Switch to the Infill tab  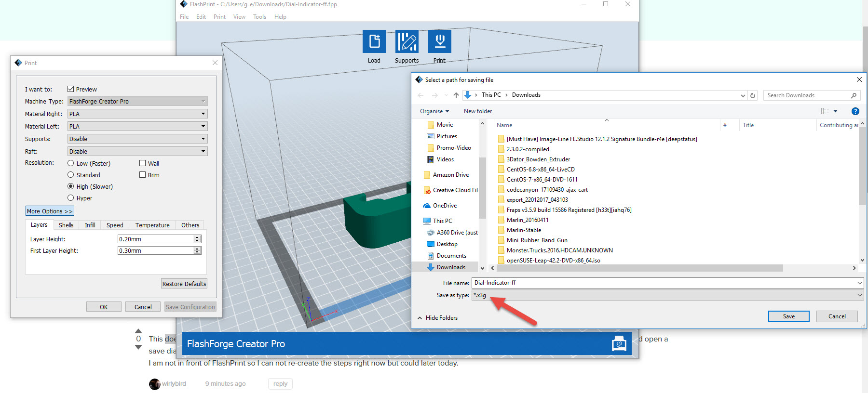pos(90,225)
